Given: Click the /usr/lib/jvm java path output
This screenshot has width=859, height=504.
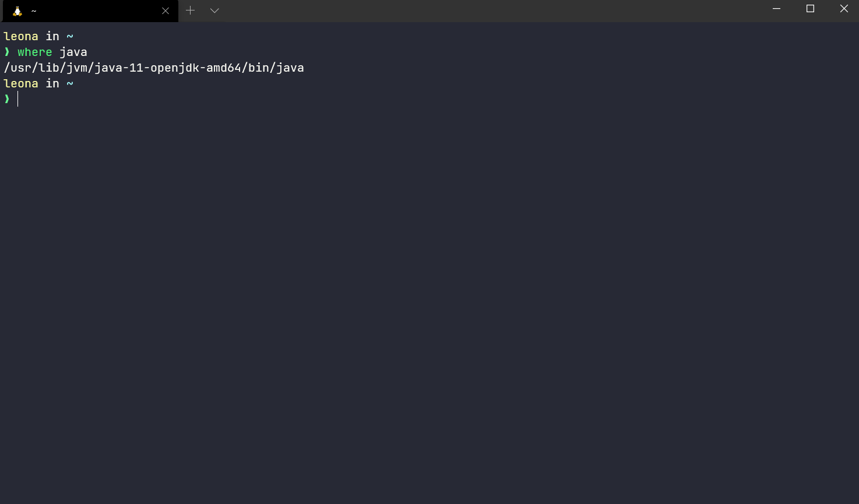Looking at the screenshot, I should pos(154,68).
